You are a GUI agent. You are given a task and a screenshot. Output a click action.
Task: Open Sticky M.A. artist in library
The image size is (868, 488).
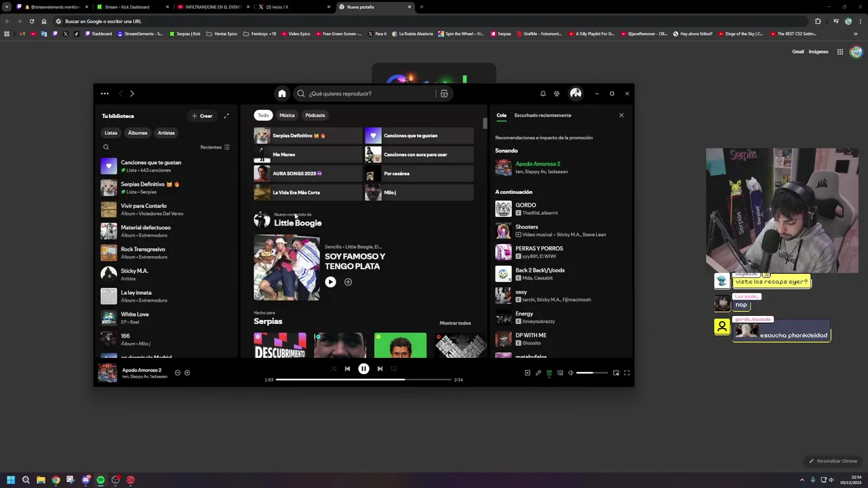pos(166,274)
